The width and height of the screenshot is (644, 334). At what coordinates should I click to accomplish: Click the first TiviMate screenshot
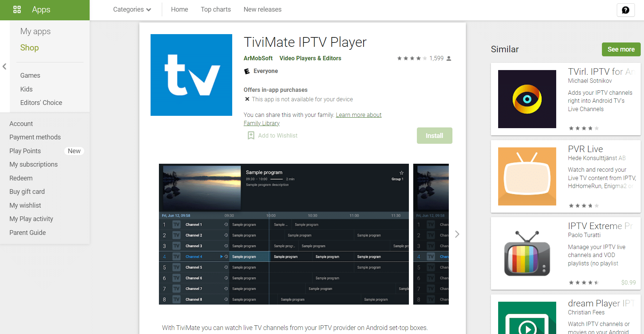click(284, 233)
